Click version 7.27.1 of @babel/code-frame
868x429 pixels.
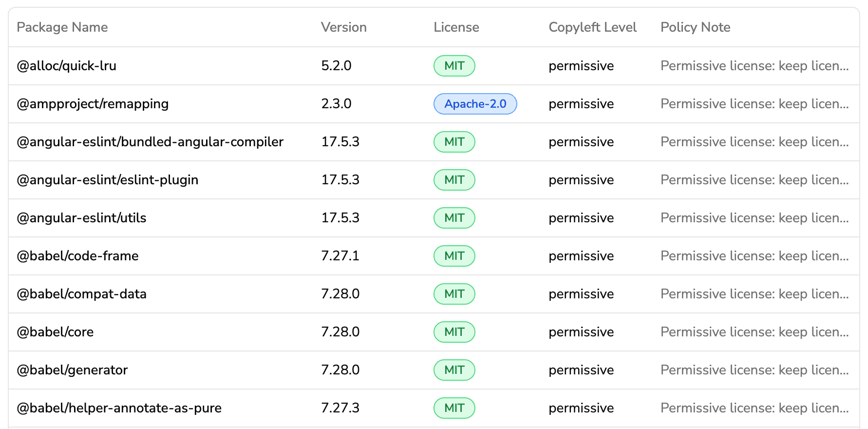tap(340, 256)
